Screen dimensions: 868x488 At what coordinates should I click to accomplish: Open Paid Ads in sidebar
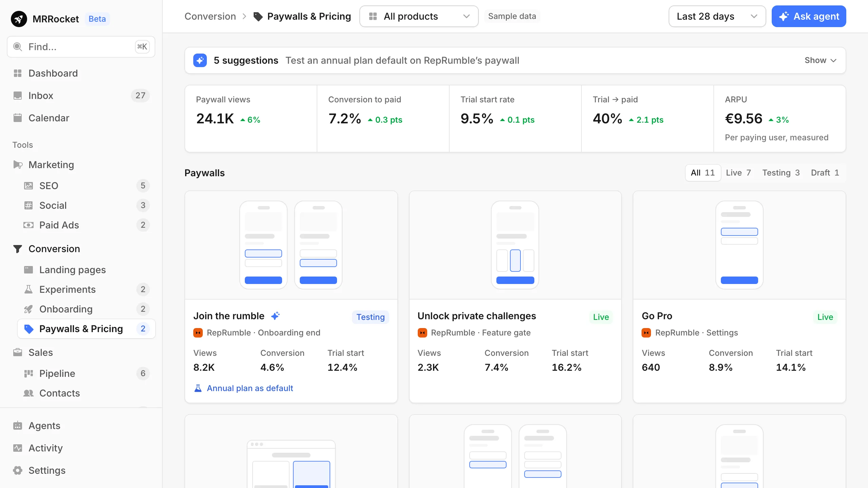(x=86, y=225)
